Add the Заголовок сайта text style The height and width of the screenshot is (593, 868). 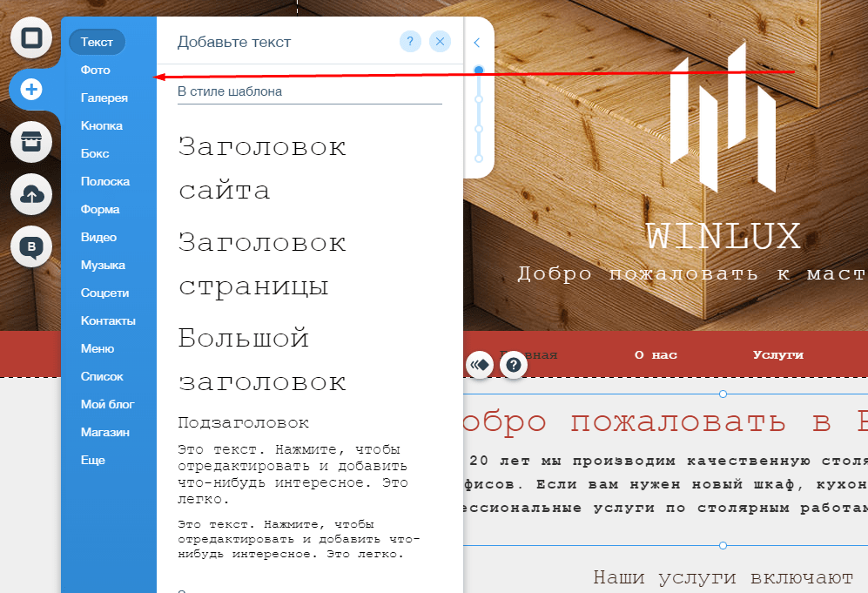pos(262,168)
